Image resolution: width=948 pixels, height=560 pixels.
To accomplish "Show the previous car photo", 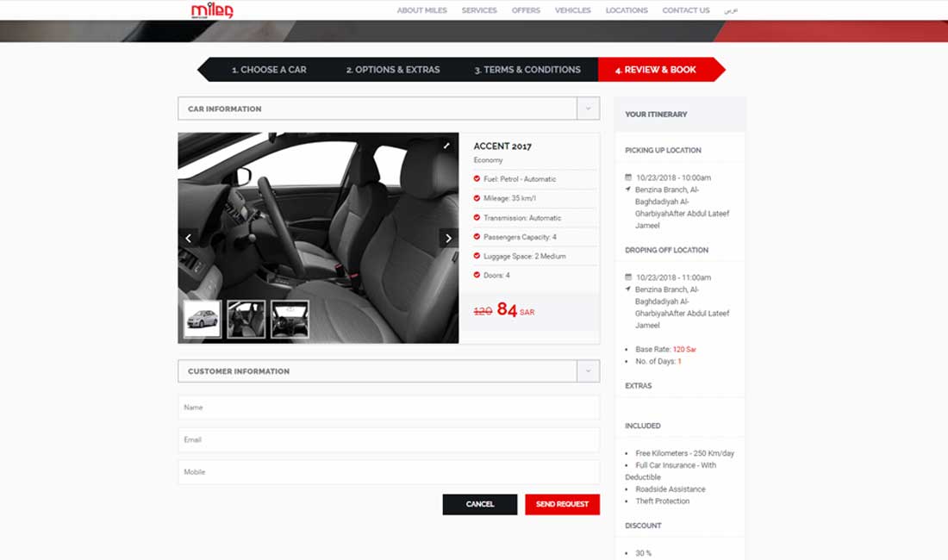I will coord(189,238).
